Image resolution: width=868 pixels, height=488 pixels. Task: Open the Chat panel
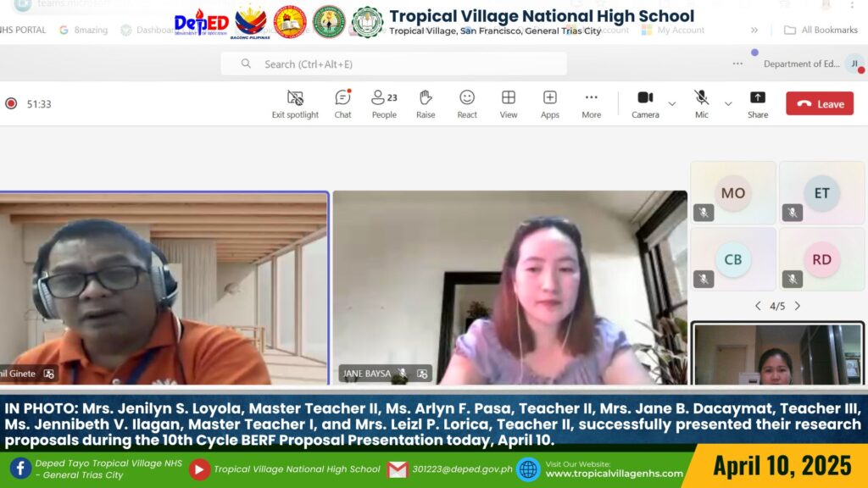coord(342,103)
